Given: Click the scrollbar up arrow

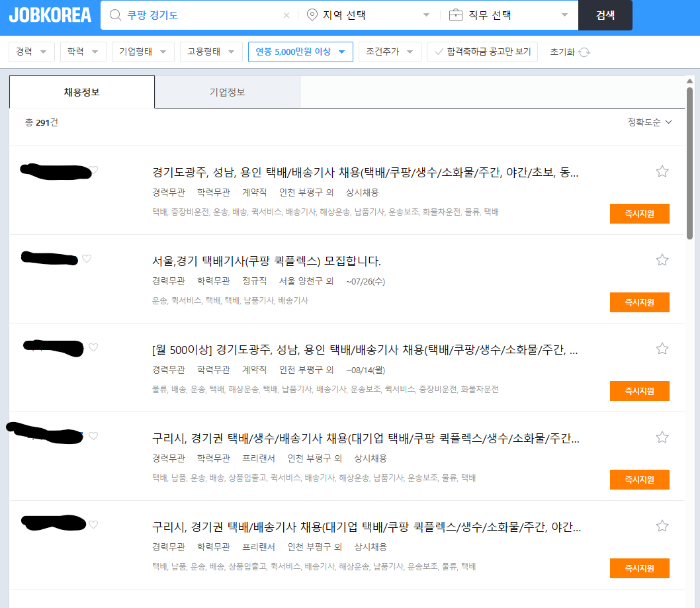Looking at the screenshot, I should pyautogui.click(x=689, y=81).
